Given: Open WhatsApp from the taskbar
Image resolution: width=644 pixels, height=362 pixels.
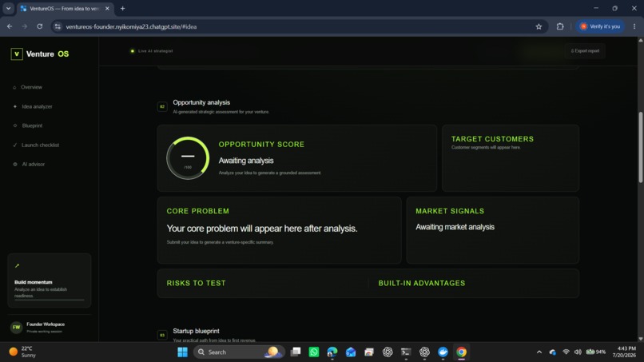Looking at the screenshot, I should [x=314, y=352].
